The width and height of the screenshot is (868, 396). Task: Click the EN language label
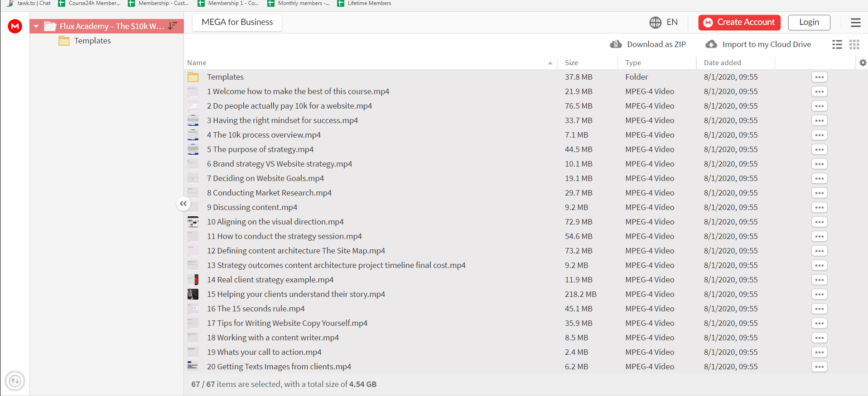coord(672,22)
